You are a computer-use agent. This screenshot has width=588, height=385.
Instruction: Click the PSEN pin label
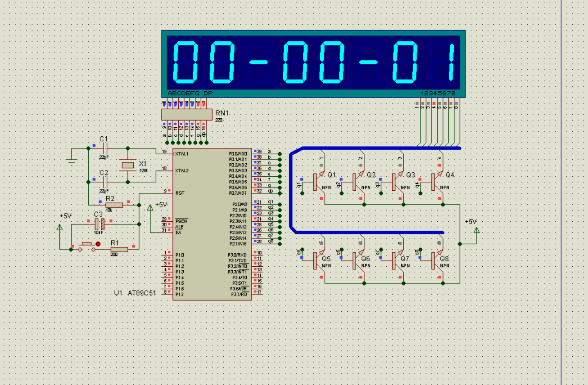pyautogui.click(x=181, y=221)
